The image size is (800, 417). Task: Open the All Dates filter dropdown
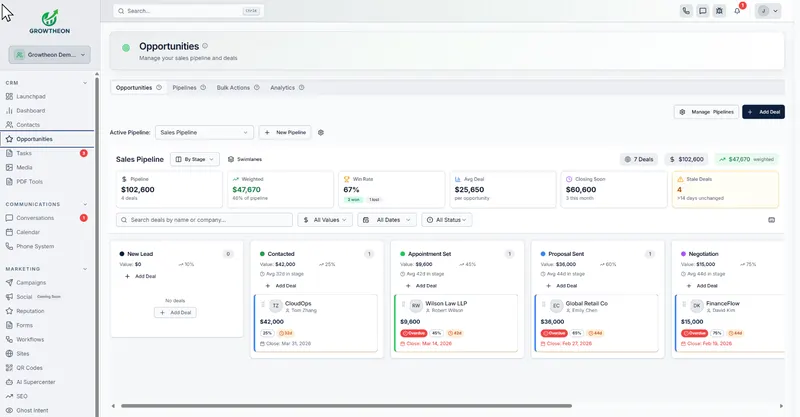pos(387,220)
